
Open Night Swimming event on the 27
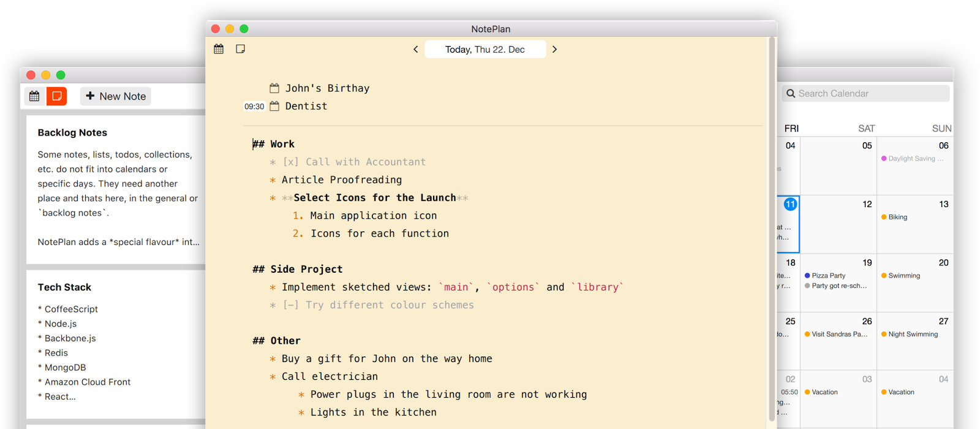point(910,334)
